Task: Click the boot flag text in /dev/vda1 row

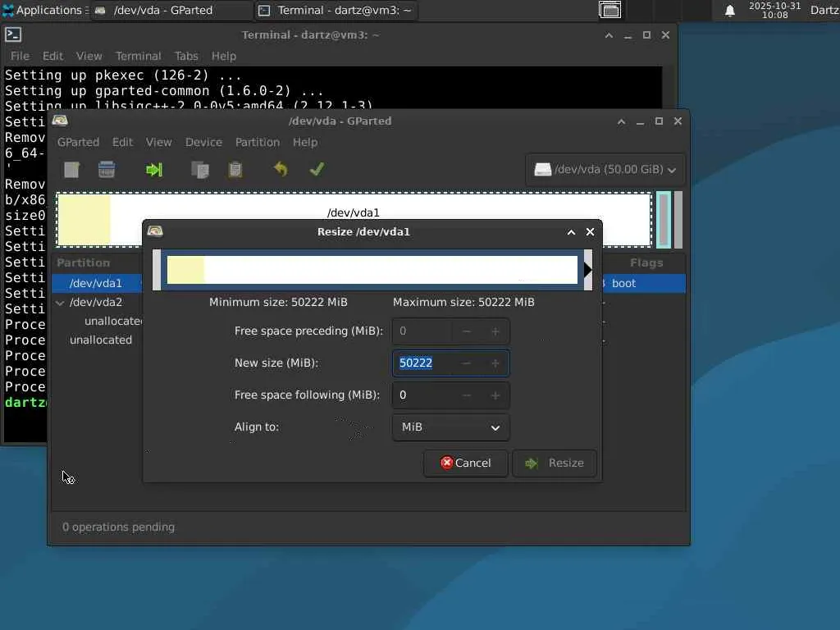Action: click(623, 283)
